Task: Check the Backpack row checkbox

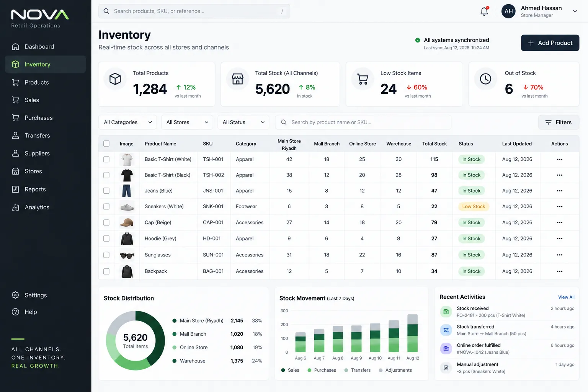Action: pyautogui.click(x=106, y=271)
